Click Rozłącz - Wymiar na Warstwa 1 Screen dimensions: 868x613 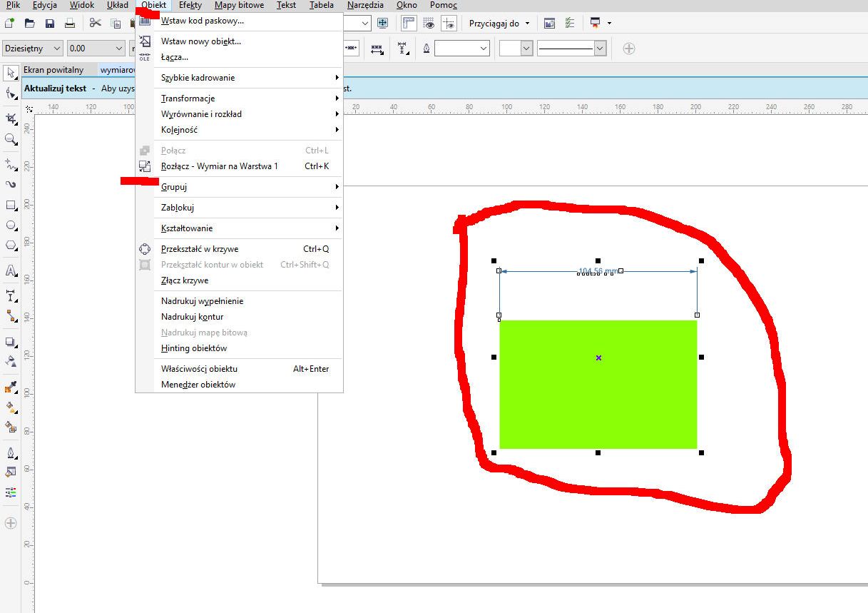(219, 166)
